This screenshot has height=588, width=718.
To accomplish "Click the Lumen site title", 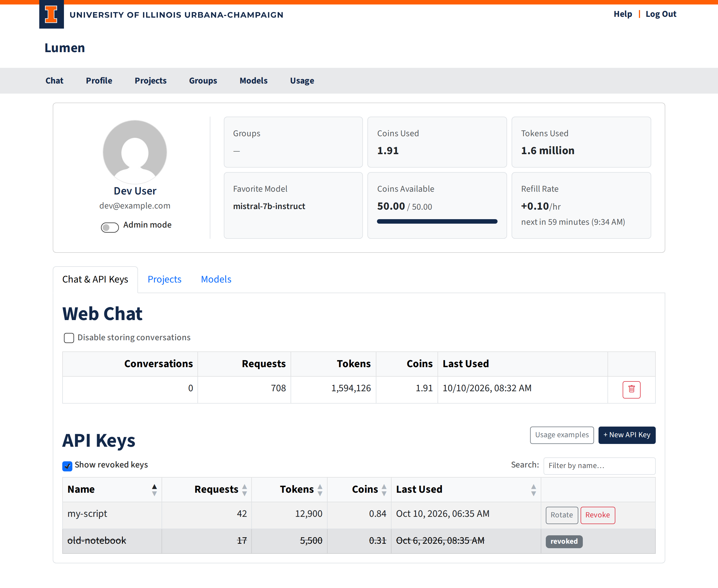I will tap(65, 48).
